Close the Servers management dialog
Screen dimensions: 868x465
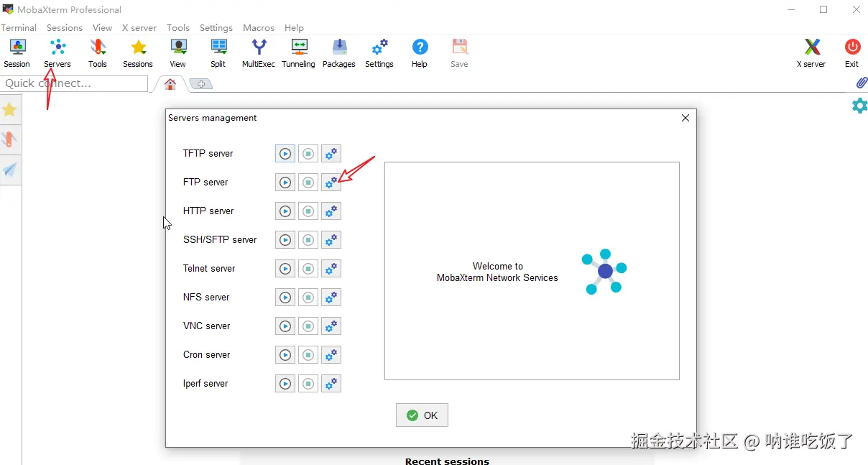[685, 118]
